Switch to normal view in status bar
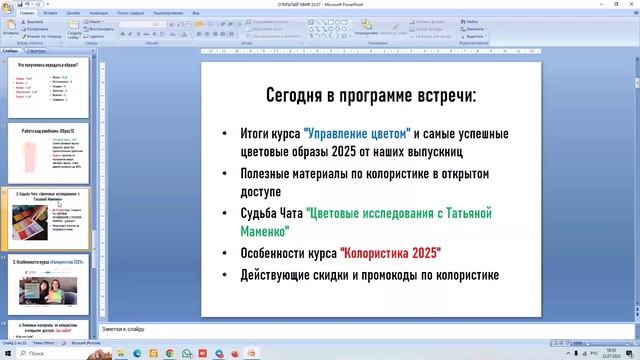The width and height of the screenshot is (640, 360). point(555,343)
